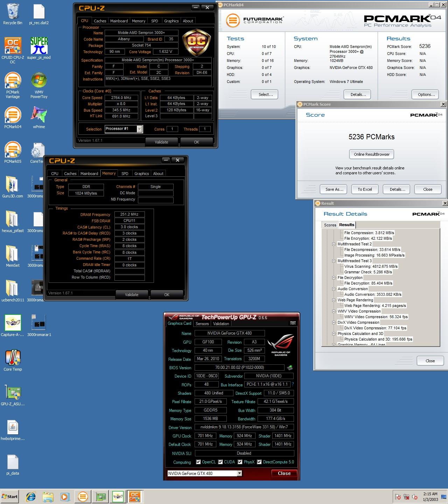
Task: Launch wPrime from the desktop
Action: [39, 118]
